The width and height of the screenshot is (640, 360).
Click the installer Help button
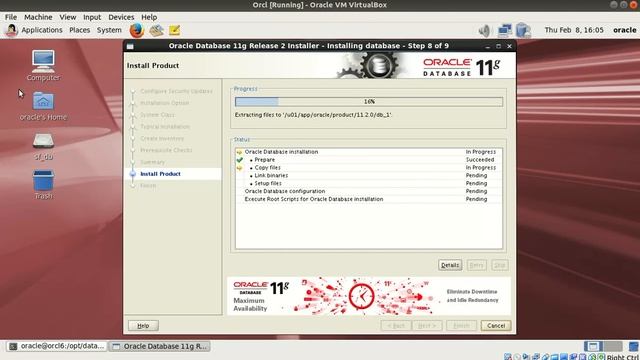[x=143, y=326]
